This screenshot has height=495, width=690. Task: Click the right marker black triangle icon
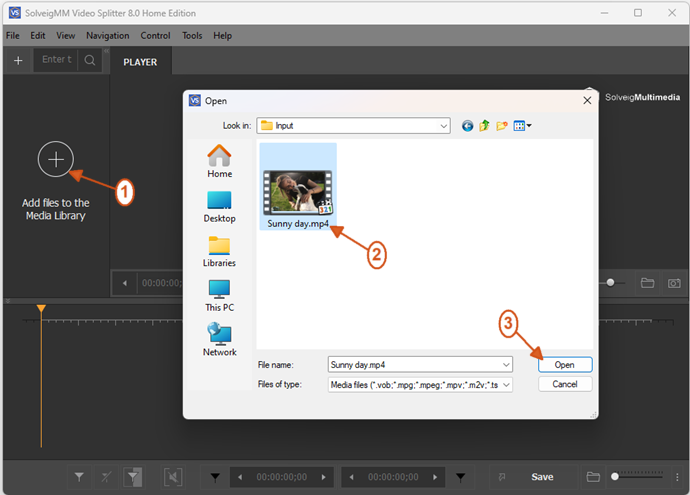coord(460,477)
